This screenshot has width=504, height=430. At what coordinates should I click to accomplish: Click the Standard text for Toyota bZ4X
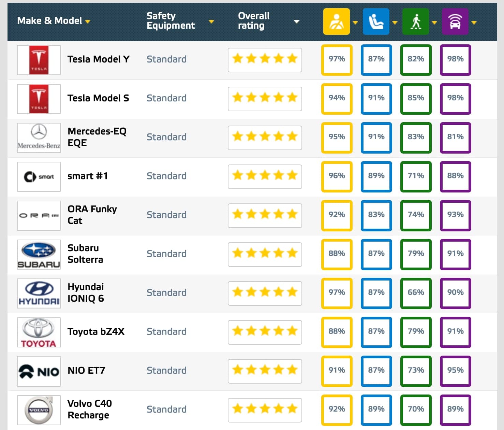[166, 331]
